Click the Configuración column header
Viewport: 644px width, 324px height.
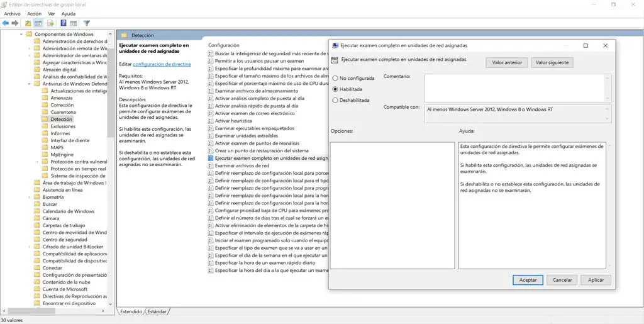pyautogui.click(x=224, y=45)
